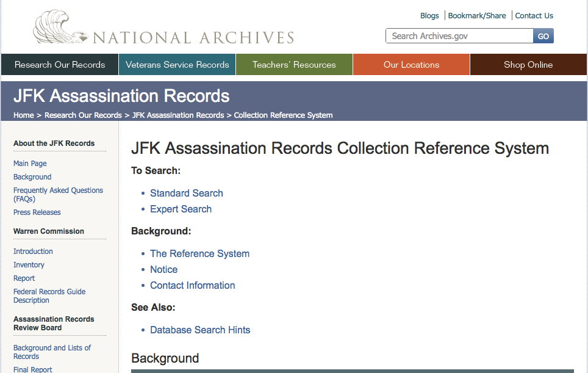Focus the Search Archives.gov field
Viewport: 588px width, 373px height.
click(459, 36)
